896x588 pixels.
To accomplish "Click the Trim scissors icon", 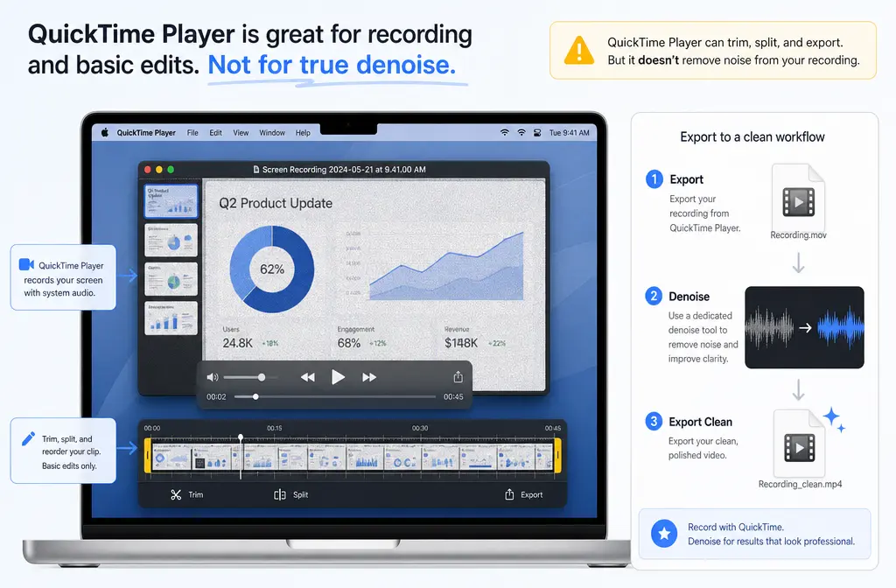I will click(176, 495).
